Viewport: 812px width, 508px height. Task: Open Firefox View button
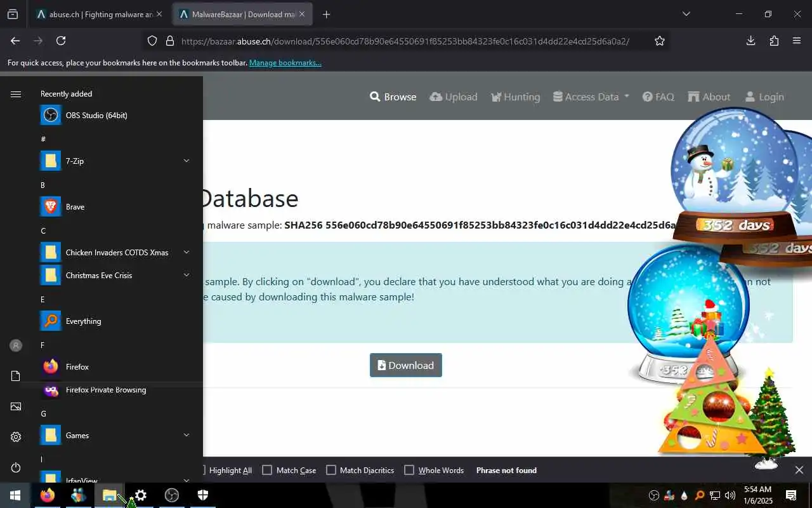tap(13, 14)
